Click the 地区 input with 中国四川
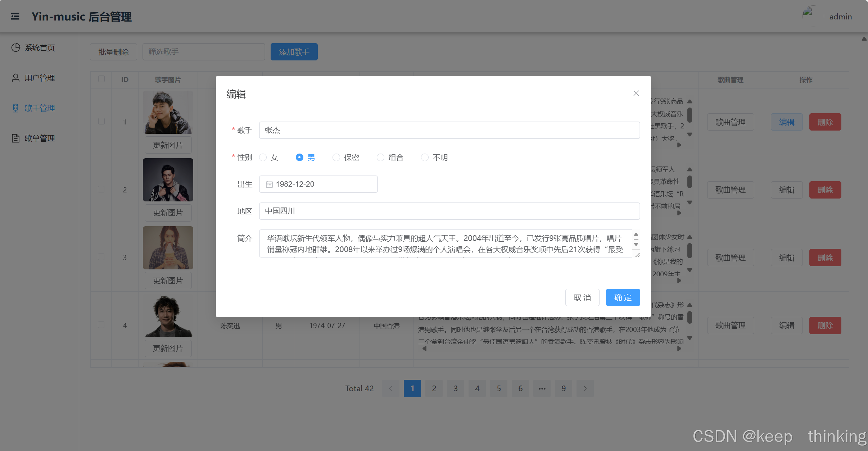Image resolution: width=868 pixels, height=451 pixels. pyautogui.click(x=449, y=211)
